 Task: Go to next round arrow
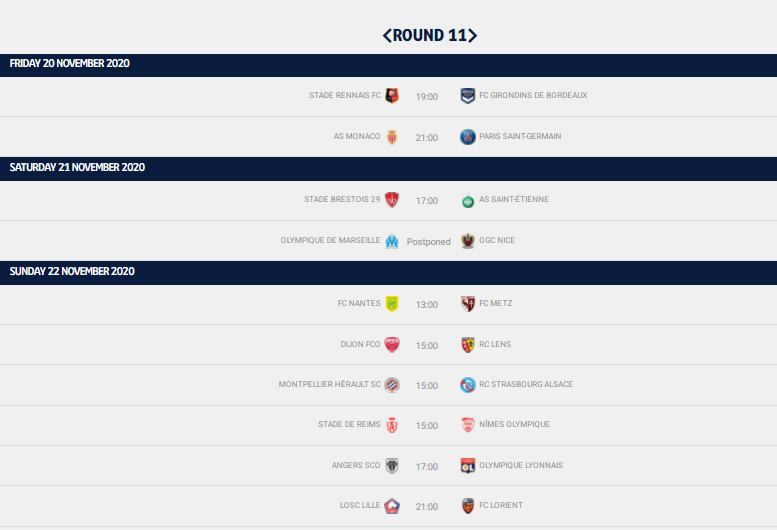pyautogui.click(x=473, y=35)
